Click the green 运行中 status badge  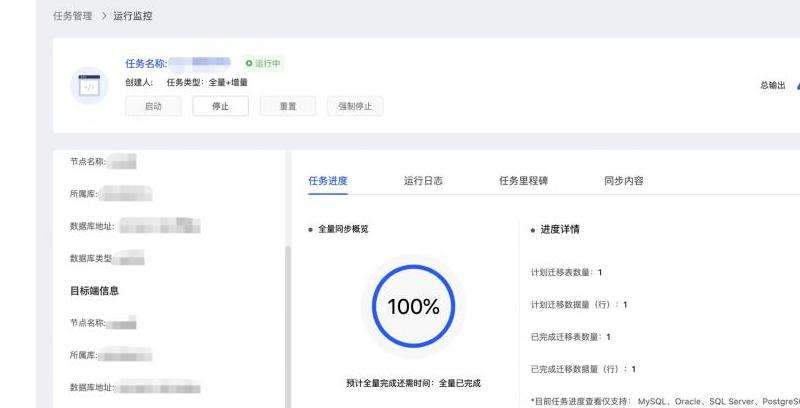263,63
